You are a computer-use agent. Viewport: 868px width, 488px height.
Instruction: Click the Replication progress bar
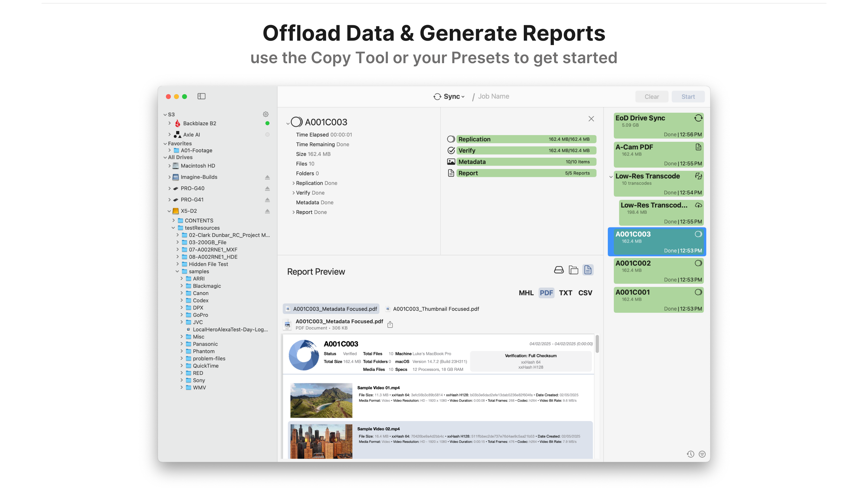(x=526, y=139)
